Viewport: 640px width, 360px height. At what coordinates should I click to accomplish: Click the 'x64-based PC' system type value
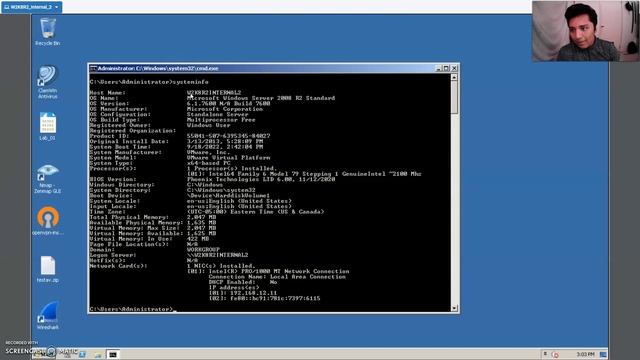click(x=209, y=163)
